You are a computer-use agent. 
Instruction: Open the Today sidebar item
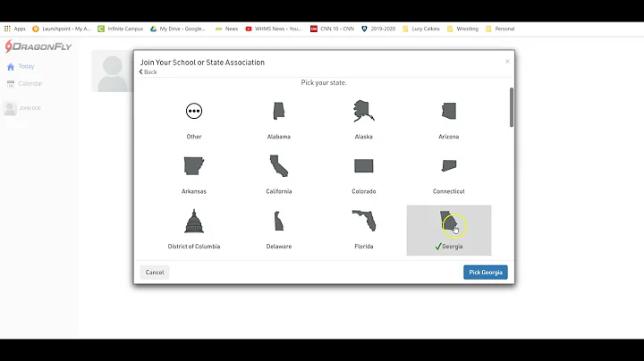[x=21, y=66]
